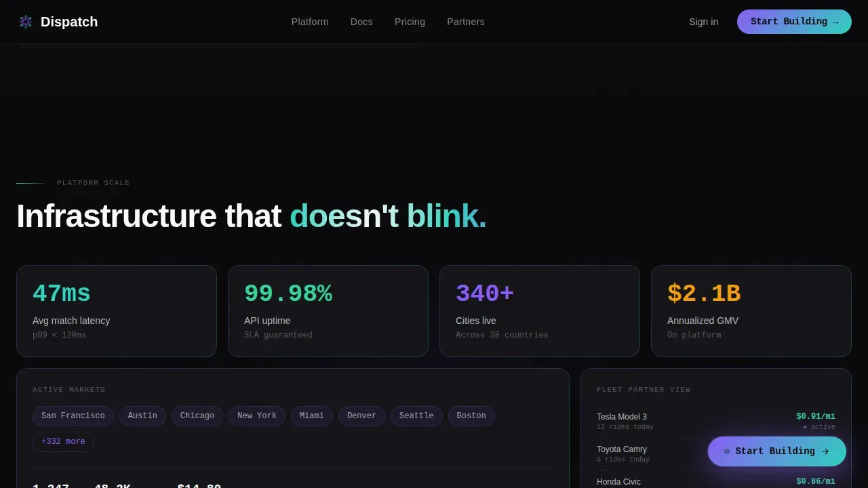The width and height of the screenshot is (868, 488).
Task: Select the Boston market chip
Action: click(x=471, y=416)
